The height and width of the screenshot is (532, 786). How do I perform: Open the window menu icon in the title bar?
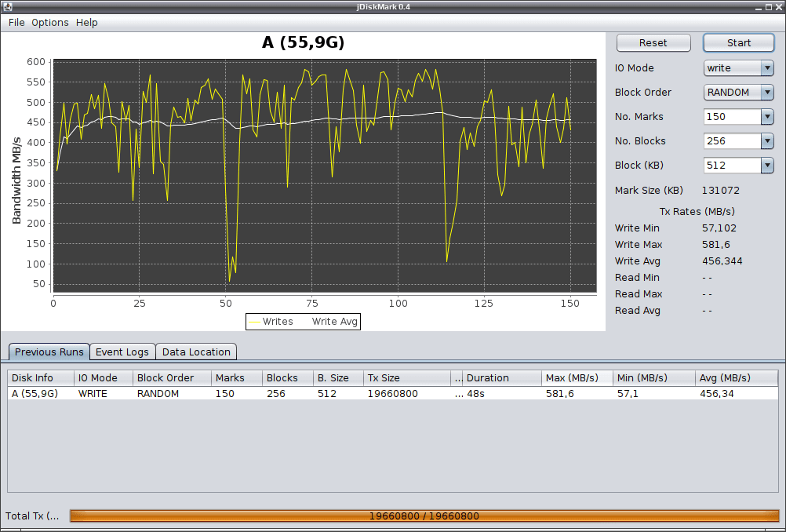pyautogui.click(x=7, y=6)
